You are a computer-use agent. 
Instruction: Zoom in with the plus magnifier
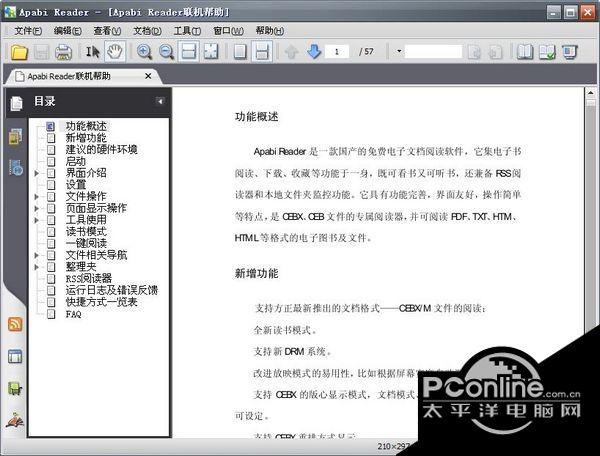tap(144, 52)
